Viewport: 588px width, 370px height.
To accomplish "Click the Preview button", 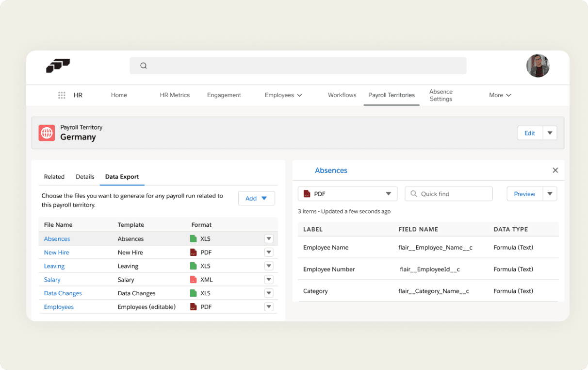I will pyautogui.click(x=524, y=194).
